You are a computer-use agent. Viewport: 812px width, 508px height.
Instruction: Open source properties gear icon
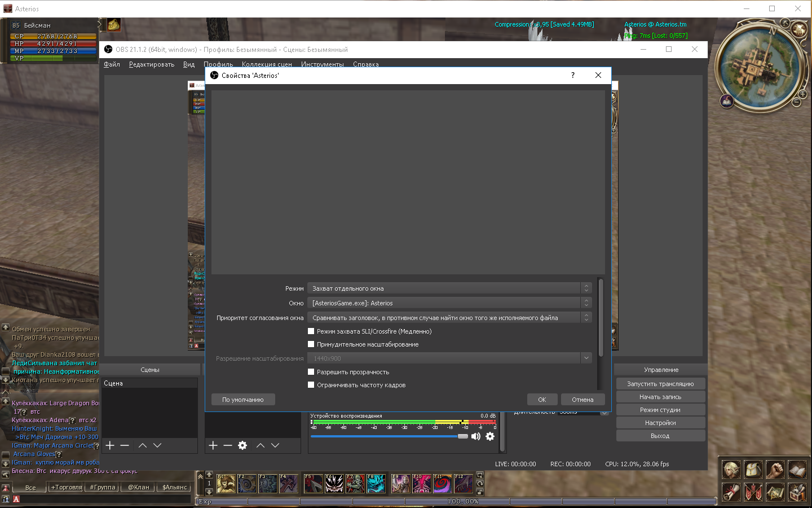coord(242,445)
